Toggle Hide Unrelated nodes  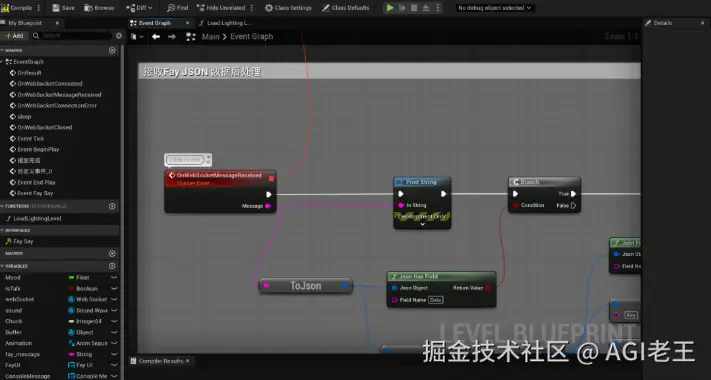pyautogui.click(x=221, y=8)
